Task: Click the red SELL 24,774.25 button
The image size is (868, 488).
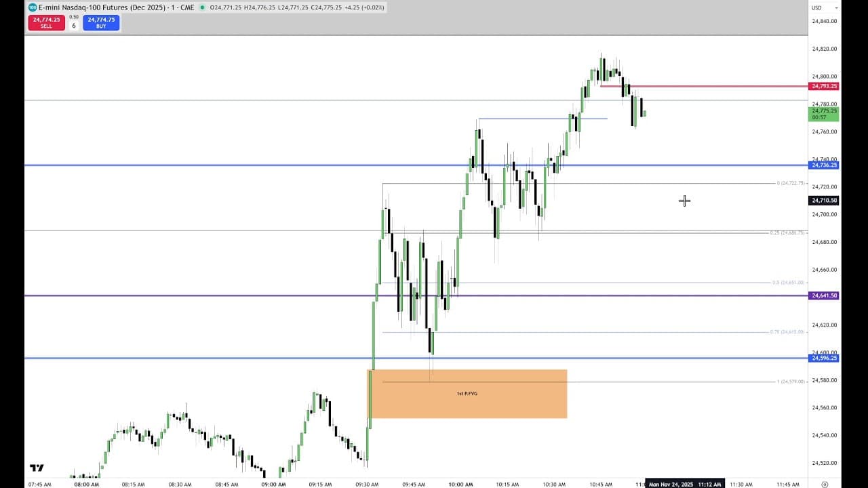Action: click(46, 22)
